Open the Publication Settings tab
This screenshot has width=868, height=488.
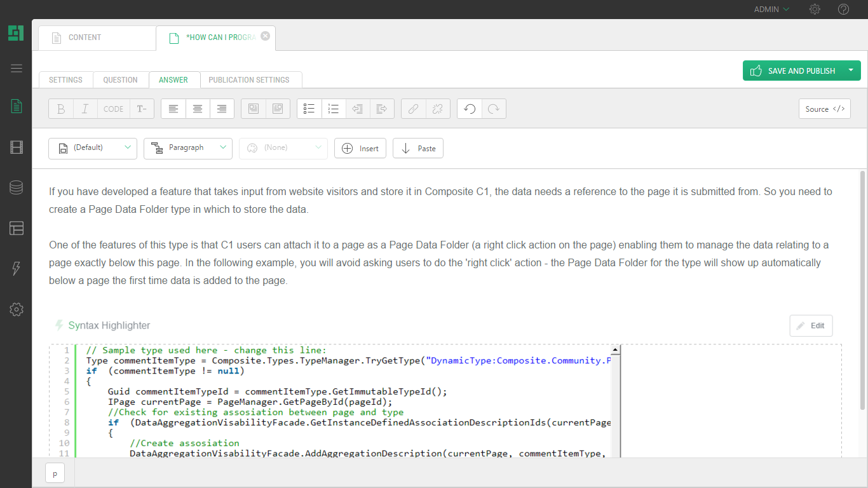[x=249, y=80]
